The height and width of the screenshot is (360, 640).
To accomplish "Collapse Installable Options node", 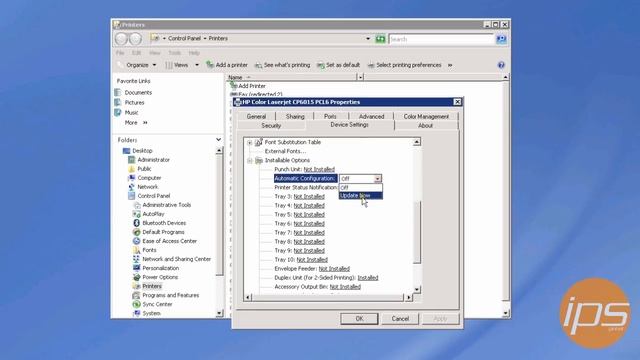I will [249, 160].
